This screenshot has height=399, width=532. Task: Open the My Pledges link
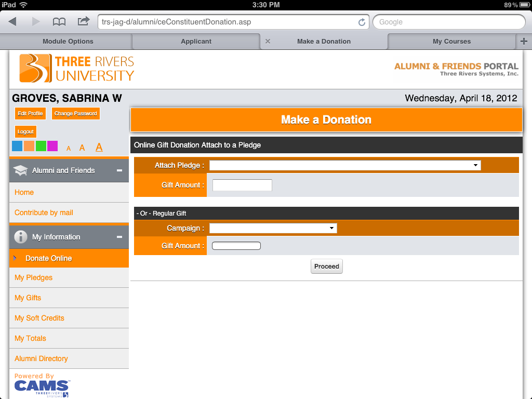pos(34,277)
